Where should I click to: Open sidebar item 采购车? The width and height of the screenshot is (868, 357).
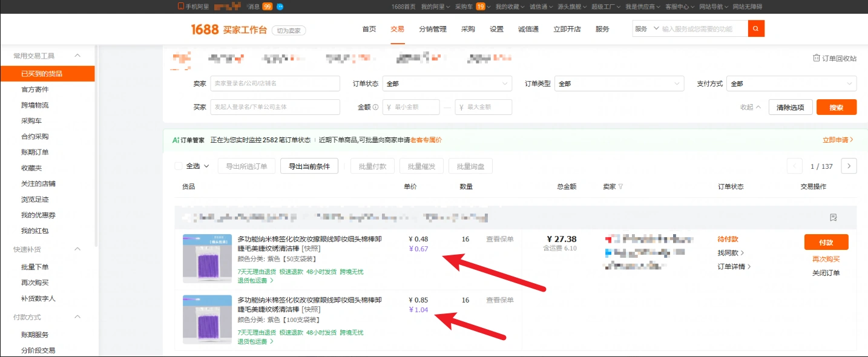(31, 121)
